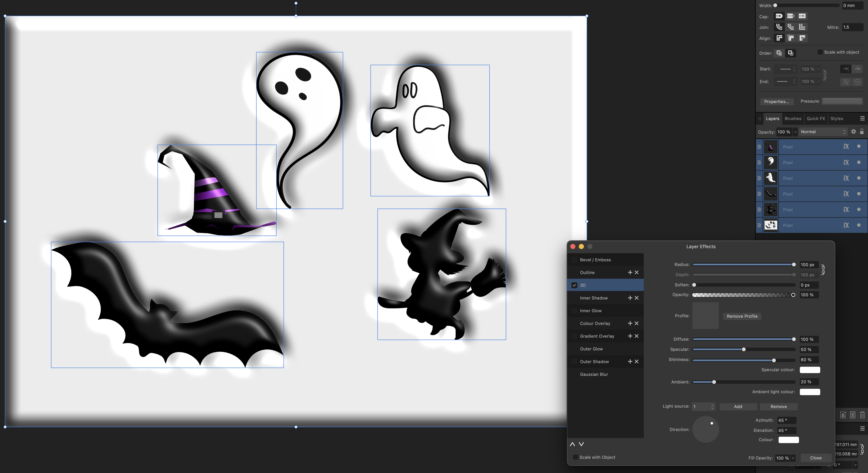
Task: Add another Outline effect with plus icon
Action: 630,272
